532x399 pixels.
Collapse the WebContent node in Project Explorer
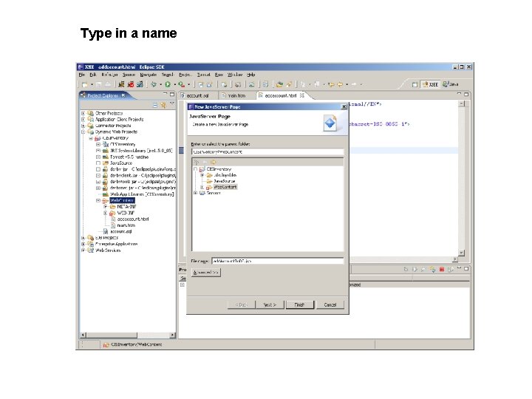98,200
